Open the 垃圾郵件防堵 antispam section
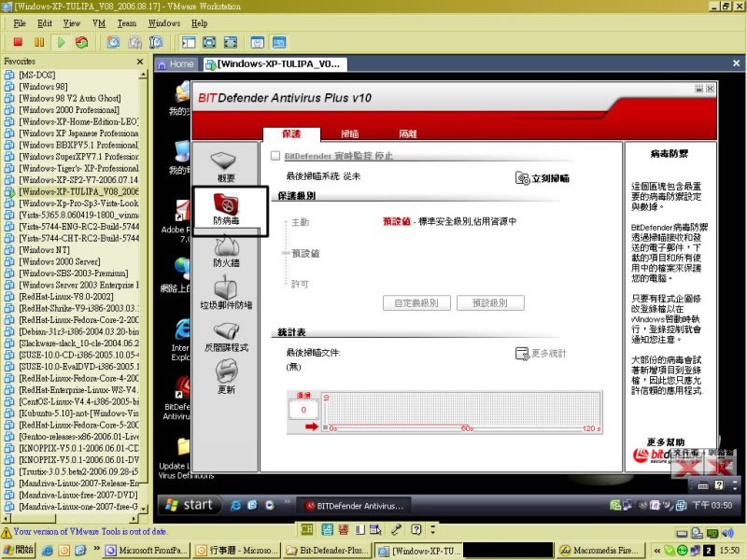Screen dimensions: 747x560 (x=226, y=294)
